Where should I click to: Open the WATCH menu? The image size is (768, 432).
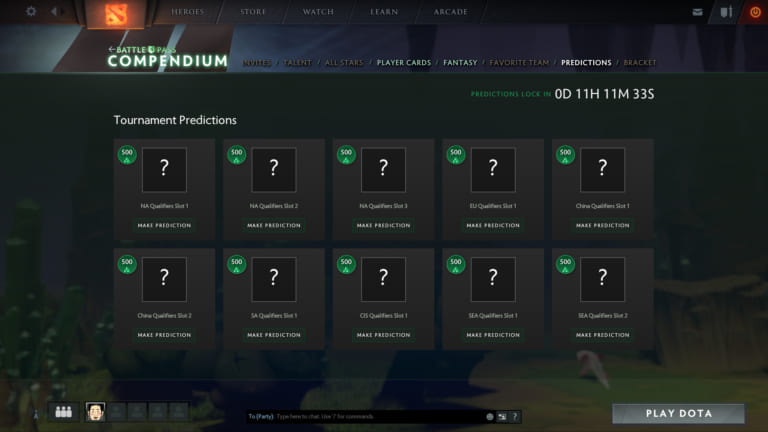point(318,12)
